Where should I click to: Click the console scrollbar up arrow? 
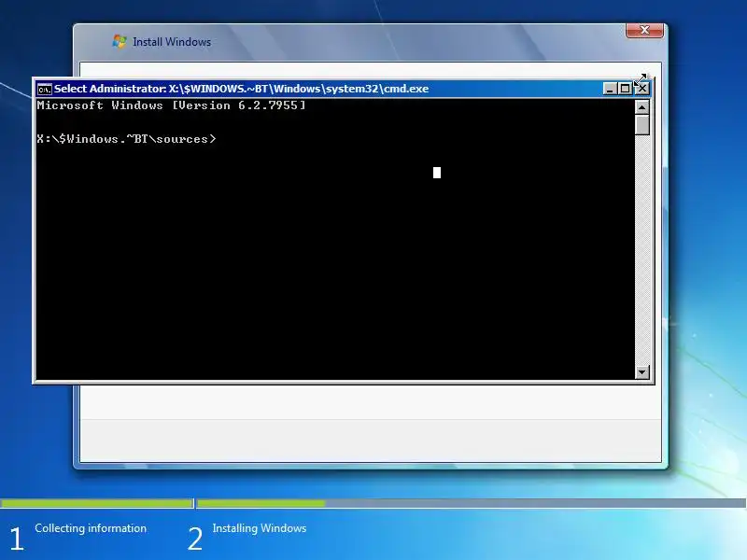point(642,107)
